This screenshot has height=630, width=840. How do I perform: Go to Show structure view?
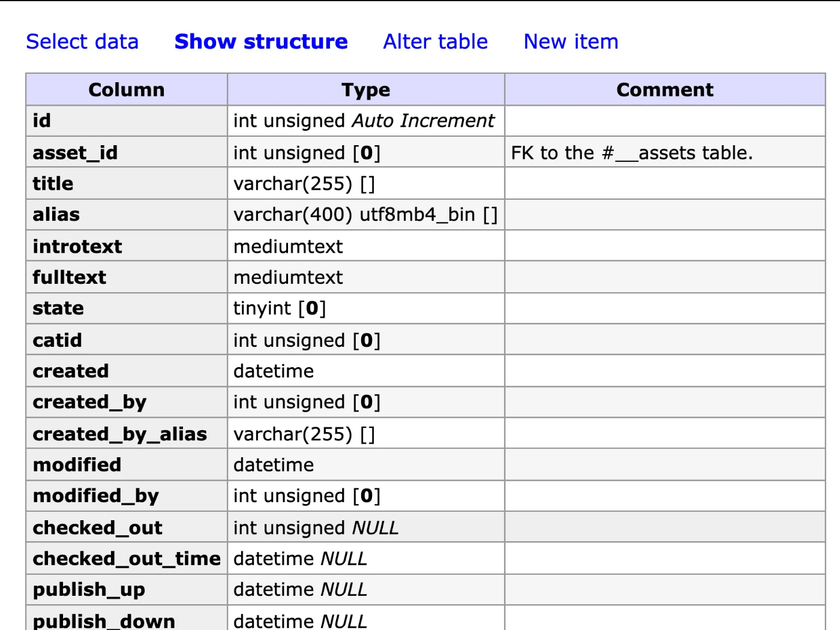tap(261, 41)
